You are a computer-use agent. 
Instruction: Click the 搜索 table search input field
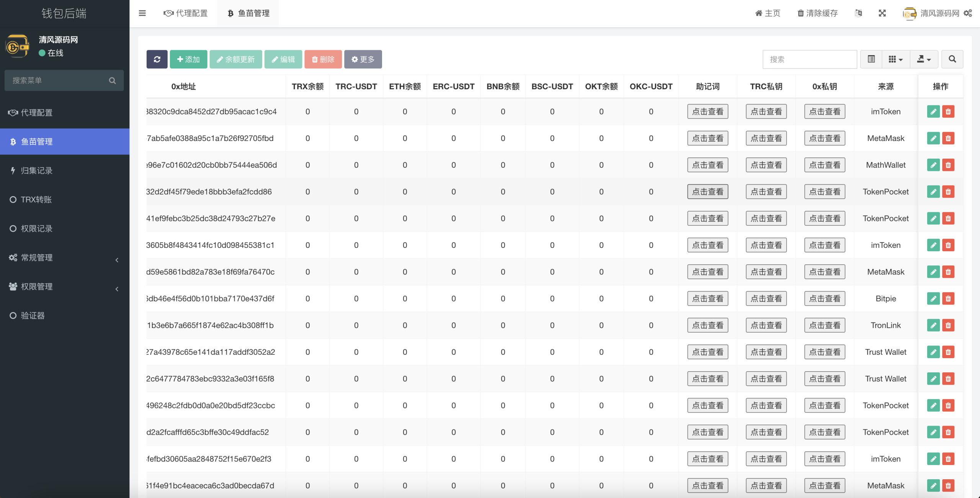[809, 59]
